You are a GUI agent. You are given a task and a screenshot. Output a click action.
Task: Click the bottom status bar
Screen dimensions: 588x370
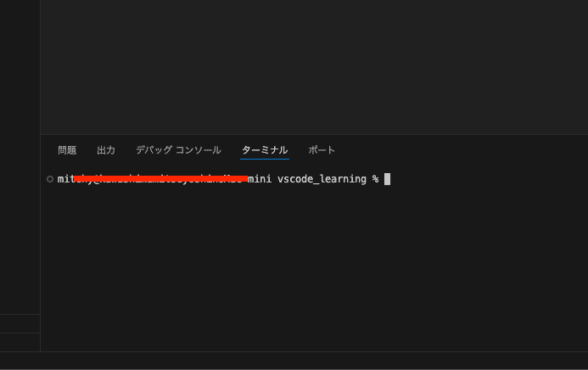pos(294,361)
